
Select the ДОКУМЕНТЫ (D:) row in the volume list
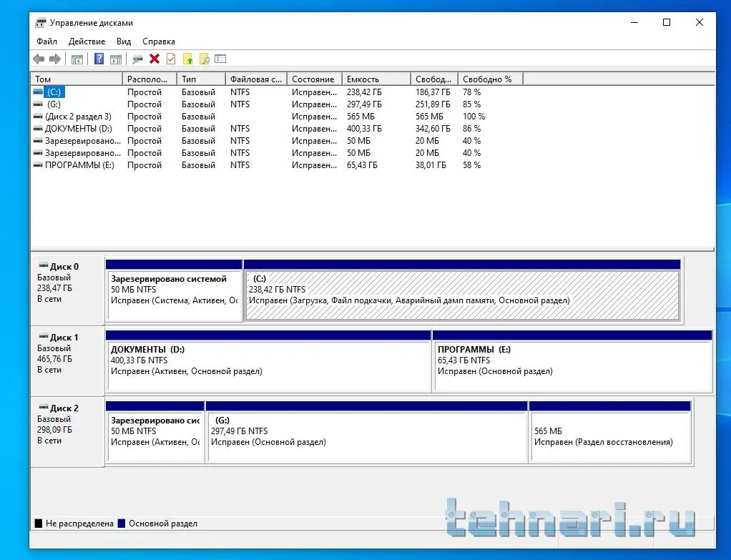tap(79, 129)
